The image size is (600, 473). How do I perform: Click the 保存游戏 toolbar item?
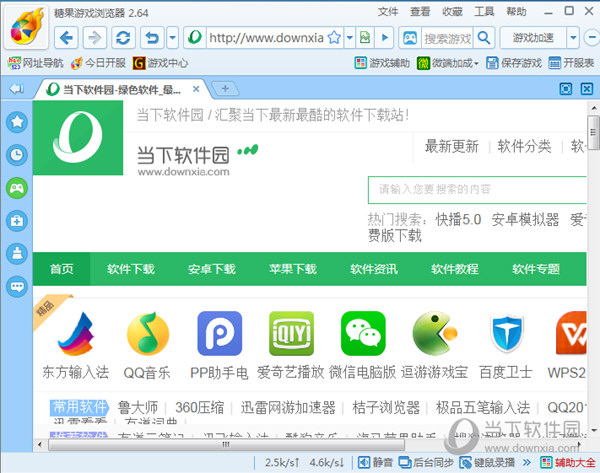click(x=514, y=63)
